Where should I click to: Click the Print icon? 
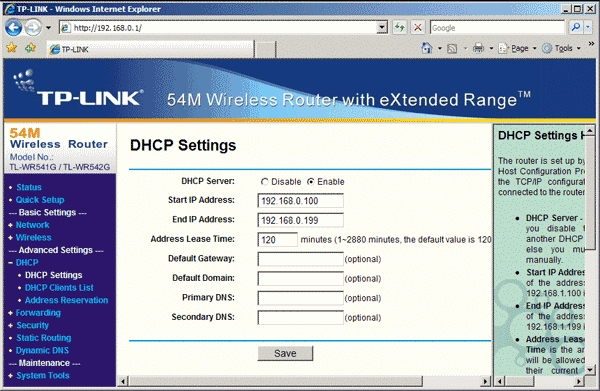478,48
